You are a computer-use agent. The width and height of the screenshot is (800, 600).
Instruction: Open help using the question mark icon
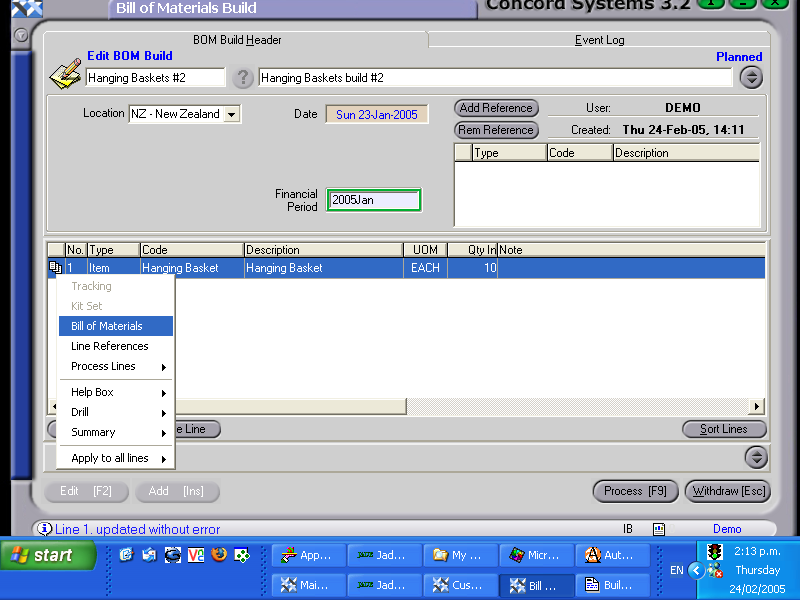coord(242,78)
